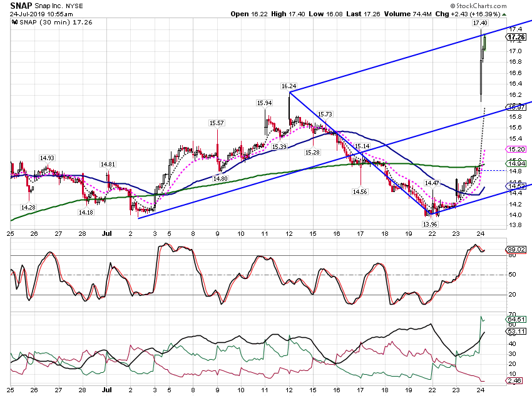Click the High 17.40 header value
Viewport: 532px width, 396px height.
click(288, 14)
